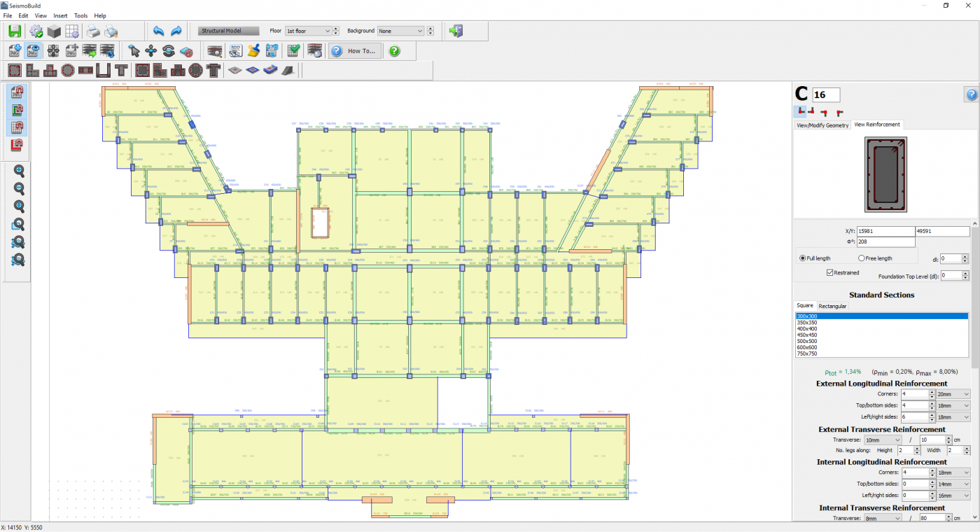Select the Full length option
The image size is (980, 532).
[x=803, y=258]
